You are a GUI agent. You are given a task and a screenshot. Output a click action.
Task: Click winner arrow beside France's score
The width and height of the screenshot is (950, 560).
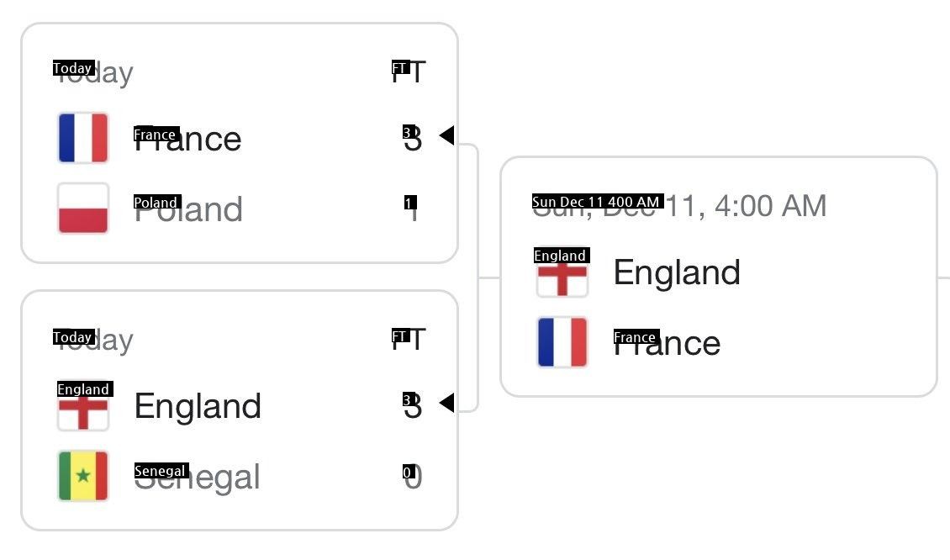[x=446, y=135]
